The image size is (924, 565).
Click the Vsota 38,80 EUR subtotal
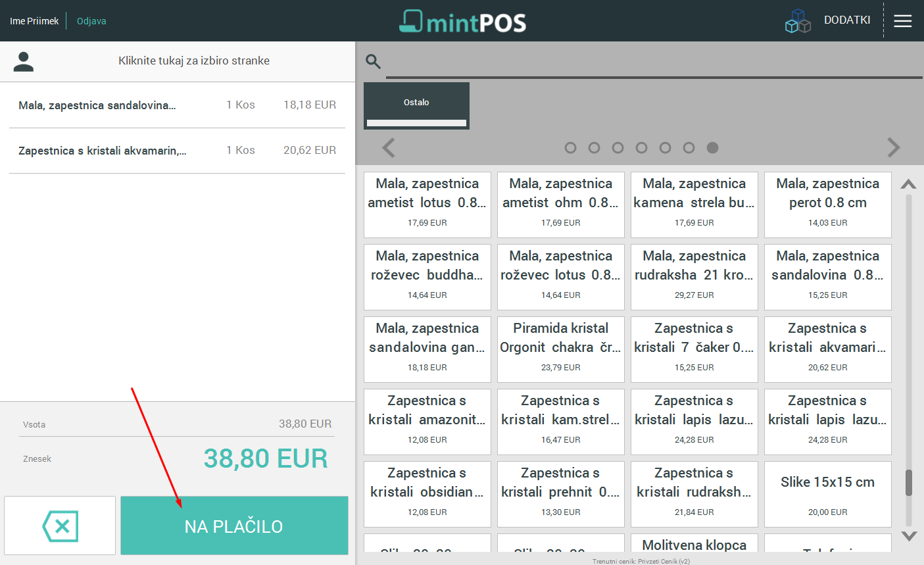tap(305, 424)
